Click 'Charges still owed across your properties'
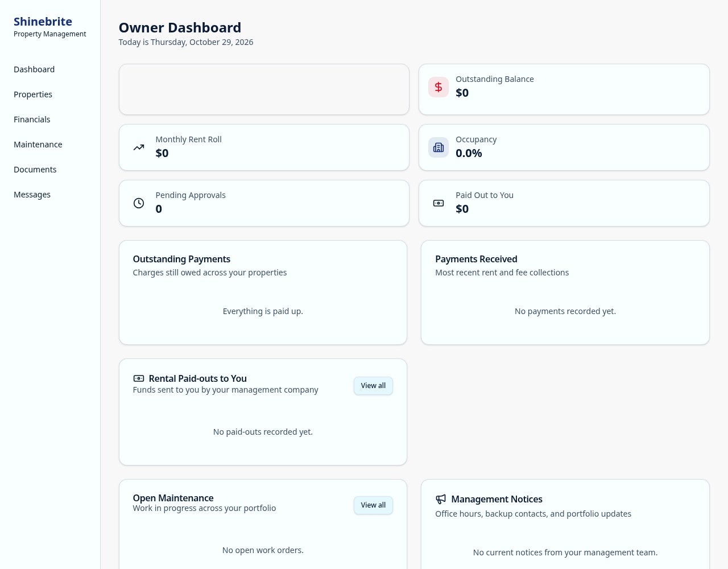The image size is (728, 569). click(210, 273)
